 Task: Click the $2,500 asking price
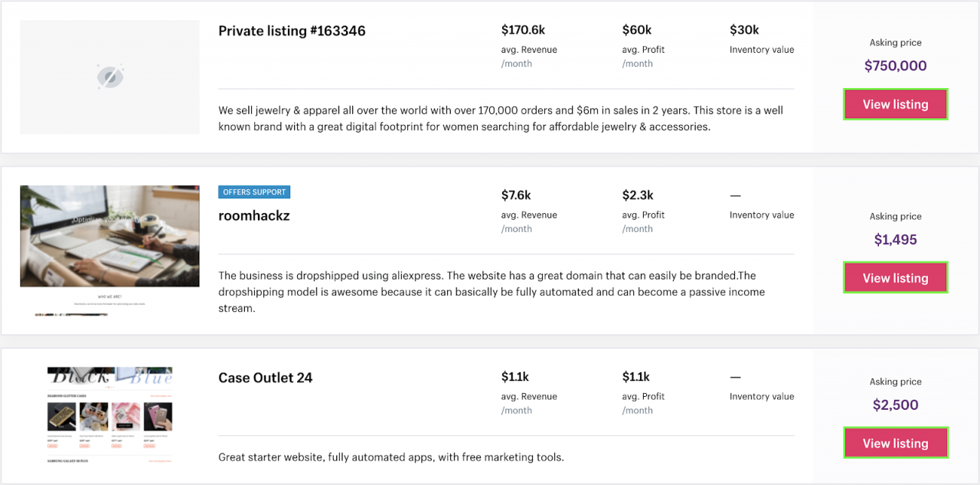point(895,405)
